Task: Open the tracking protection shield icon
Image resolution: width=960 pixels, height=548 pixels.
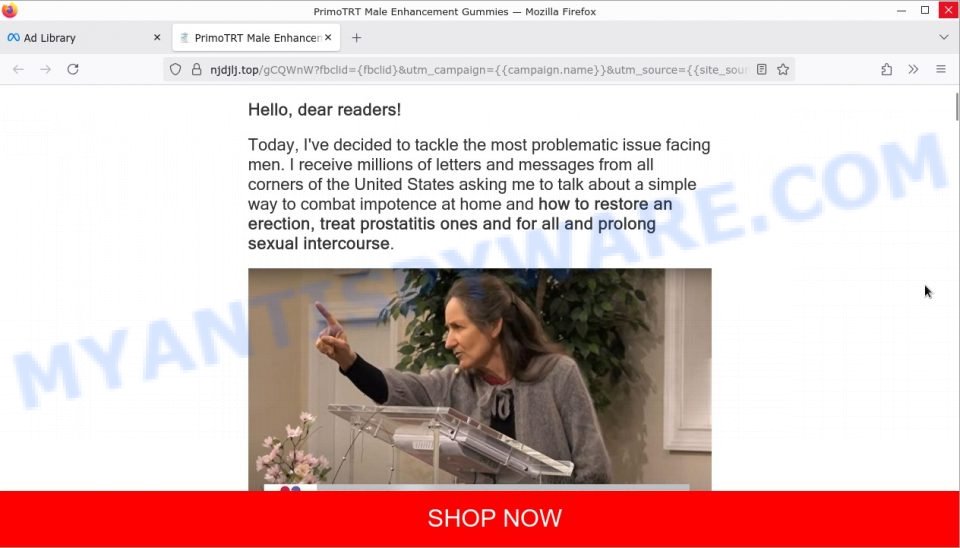Action: [176, 69]
